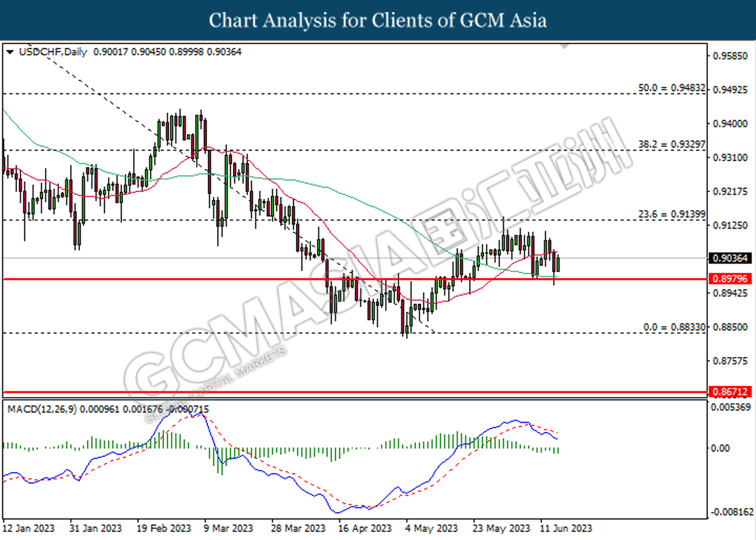Image resolution: width=756 pixels, height=540 pixels.
Task: Click the current price tag 0.90364
Action: tap(730, 258)
